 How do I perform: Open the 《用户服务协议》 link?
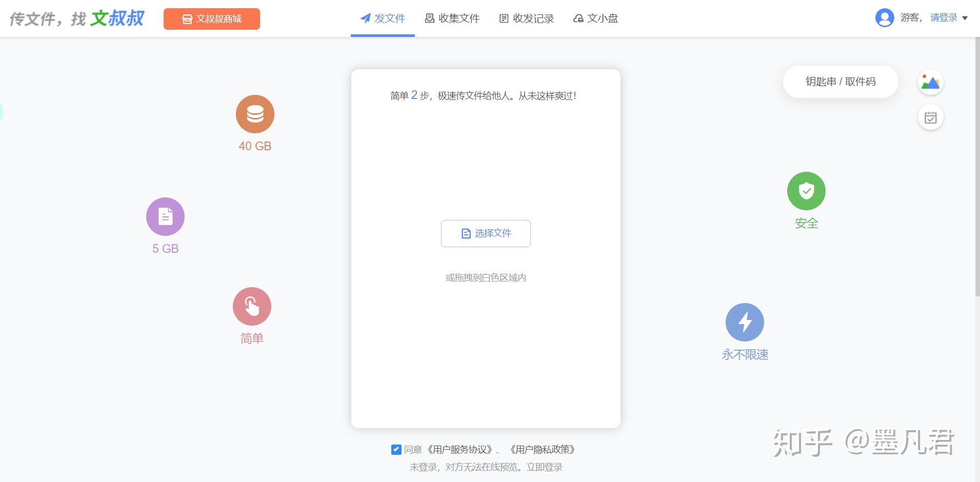tap(459, 450)
